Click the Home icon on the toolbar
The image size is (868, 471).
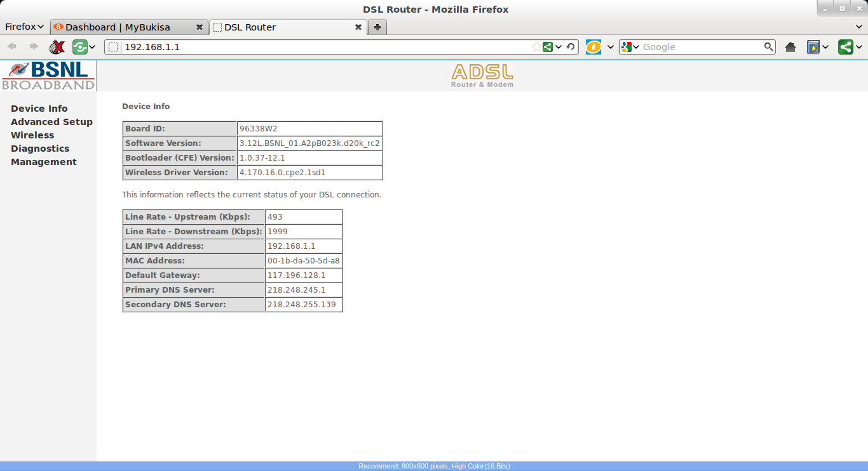click(x=790, y=46)
